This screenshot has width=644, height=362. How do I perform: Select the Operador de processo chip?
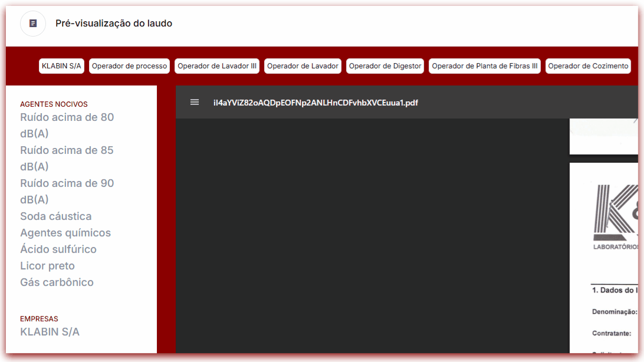tap(129, 66)
